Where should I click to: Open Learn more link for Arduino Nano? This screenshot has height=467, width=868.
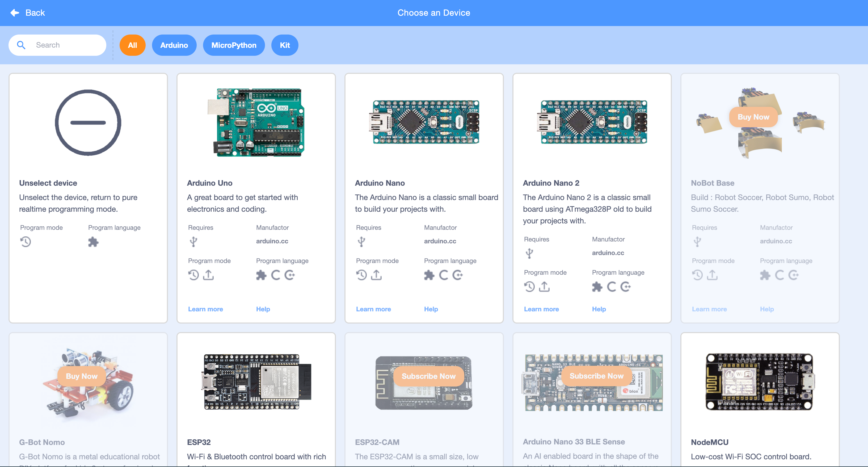(373, 309)
